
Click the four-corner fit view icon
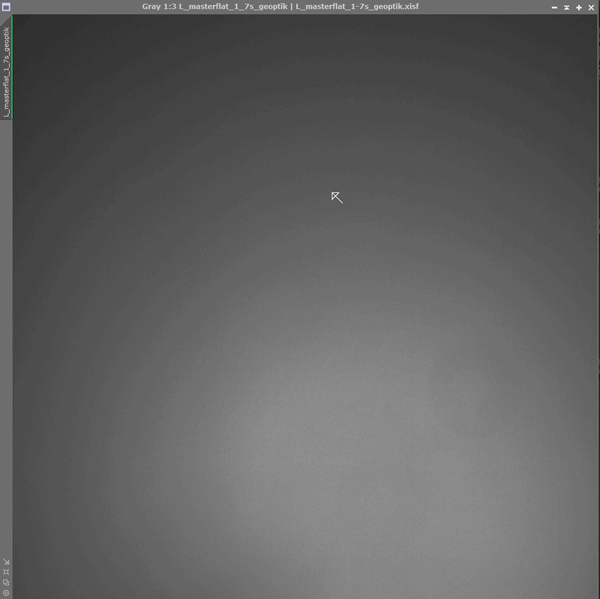point(6,572)
